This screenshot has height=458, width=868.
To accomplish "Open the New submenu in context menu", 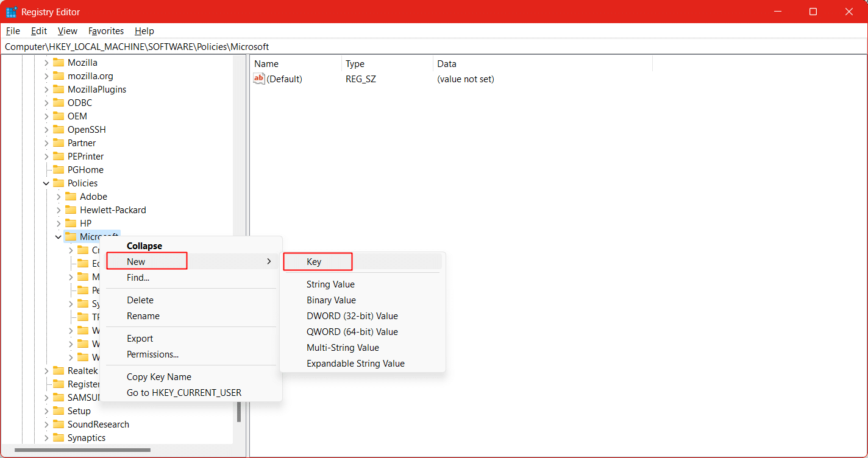I will coord(191,261).
